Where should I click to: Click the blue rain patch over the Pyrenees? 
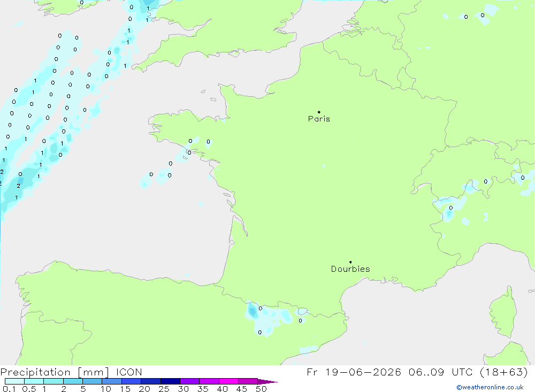[x=253, y=311]
